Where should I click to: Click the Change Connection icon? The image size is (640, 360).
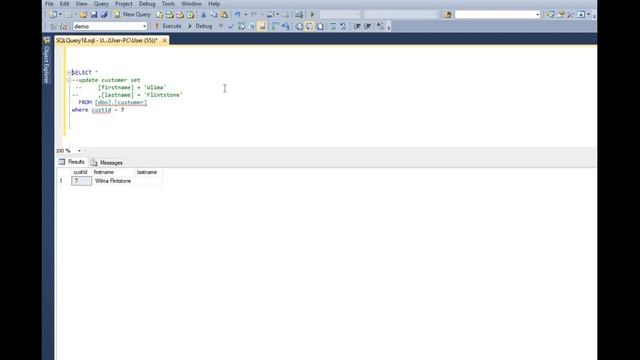[63, 26]
